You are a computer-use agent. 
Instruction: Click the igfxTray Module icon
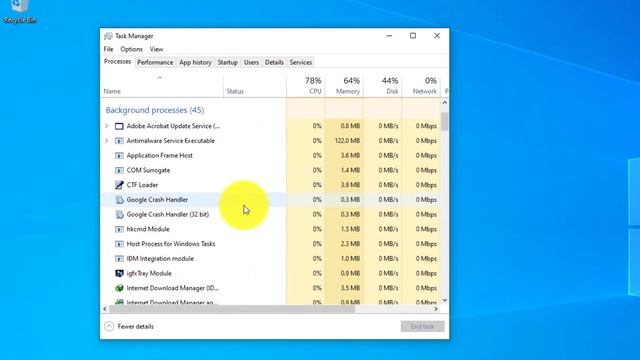119,273
